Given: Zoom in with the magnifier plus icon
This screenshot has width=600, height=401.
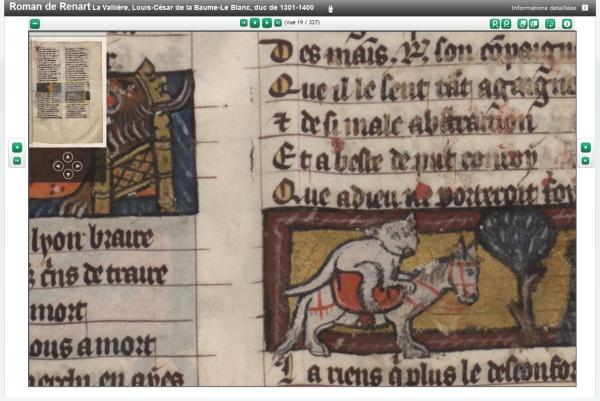Looking at the screenshot, I should point(495,24).
